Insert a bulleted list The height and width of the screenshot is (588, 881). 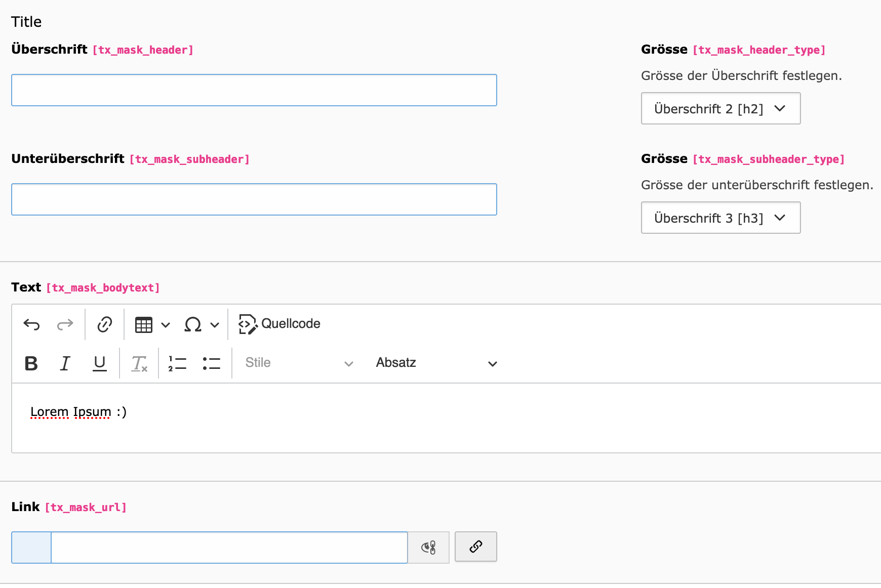point(211,363)
